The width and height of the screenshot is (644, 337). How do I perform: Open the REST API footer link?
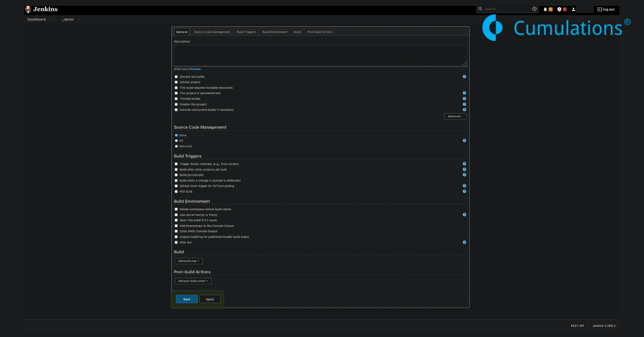[x=577, y=326]
